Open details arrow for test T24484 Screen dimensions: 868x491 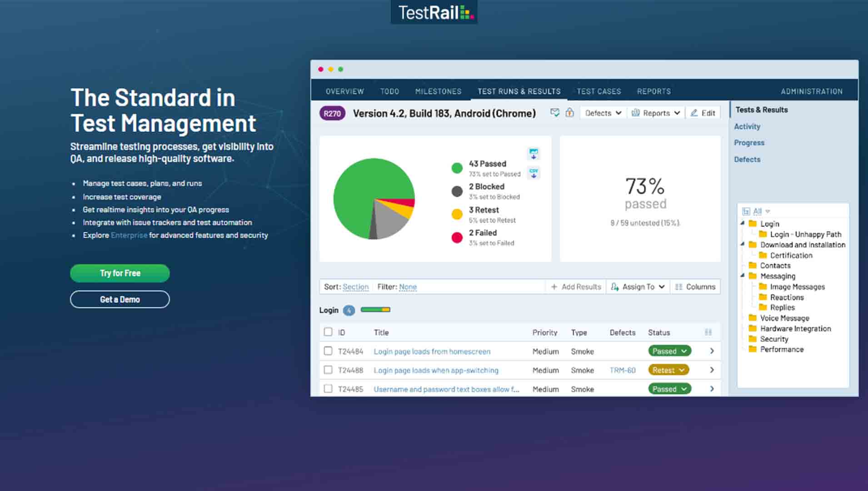coord(712,351)
